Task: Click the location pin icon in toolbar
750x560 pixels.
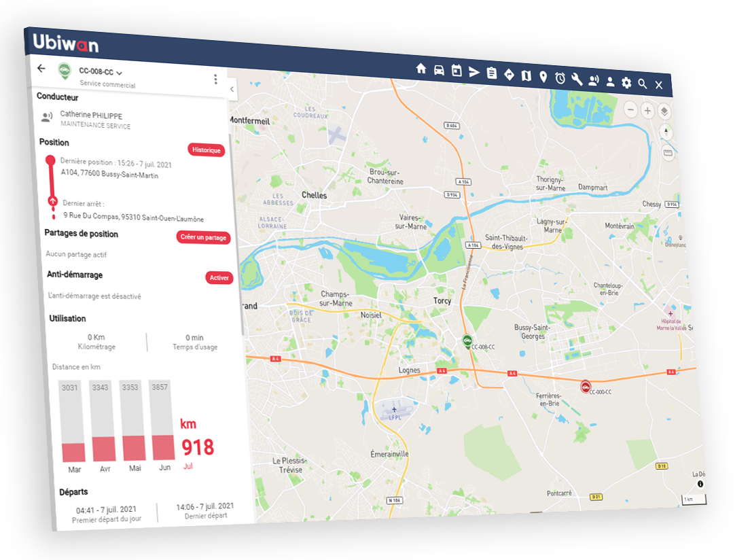Action: pos(543,77)
